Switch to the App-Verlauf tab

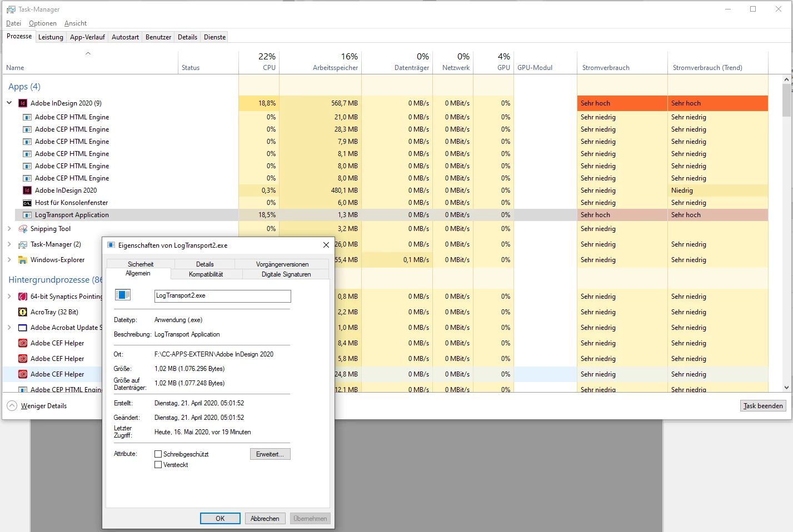pos(87,37)
